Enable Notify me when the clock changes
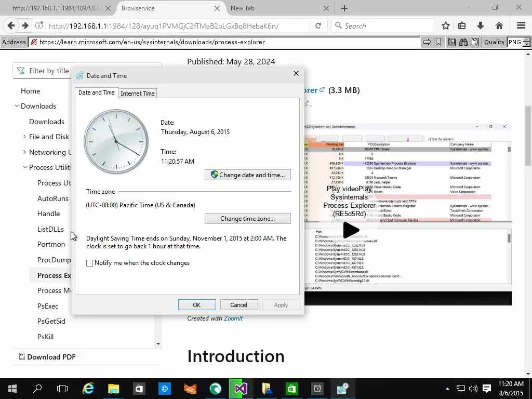 (x=89, y=263)
